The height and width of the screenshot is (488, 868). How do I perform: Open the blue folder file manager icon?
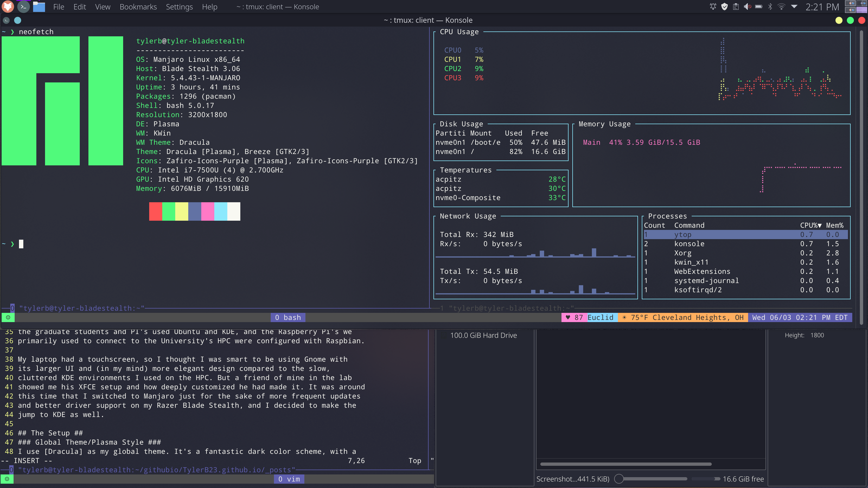39,7
